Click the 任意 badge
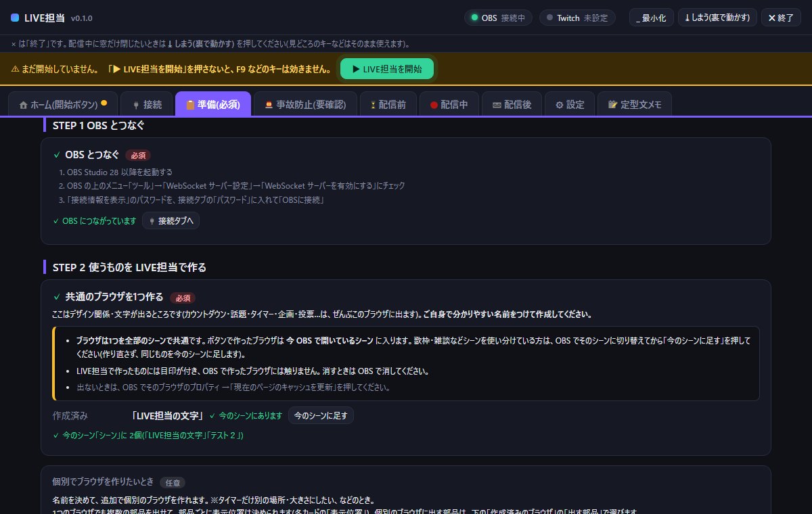 [173, 483]
